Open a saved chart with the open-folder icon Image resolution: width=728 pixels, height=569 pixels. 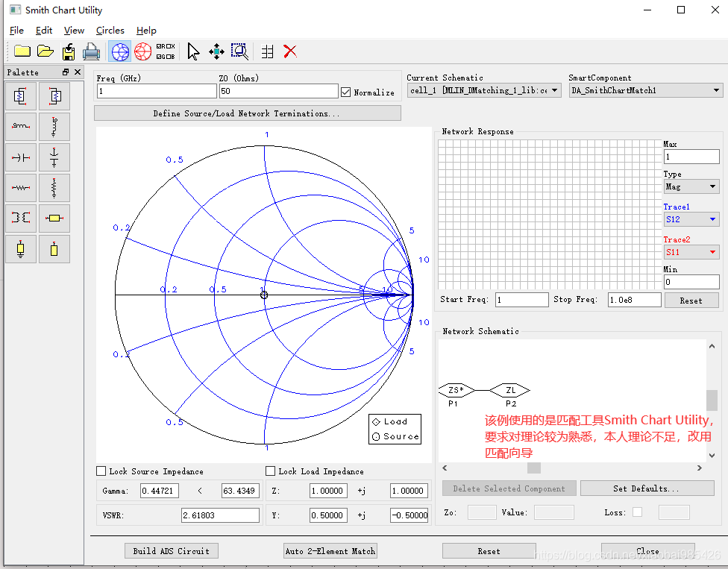pos(45,51)
